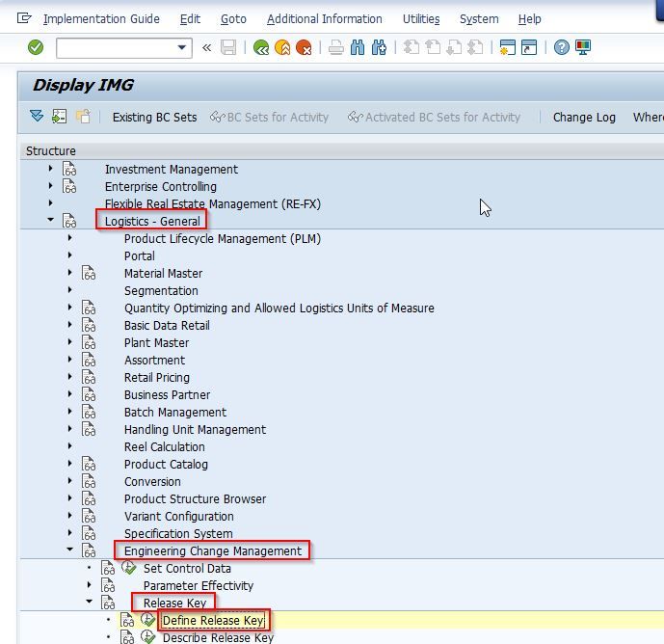Screen dimensions: 664x644
Task: Select the Segmentation entry
Action: (x=161, y=290)
